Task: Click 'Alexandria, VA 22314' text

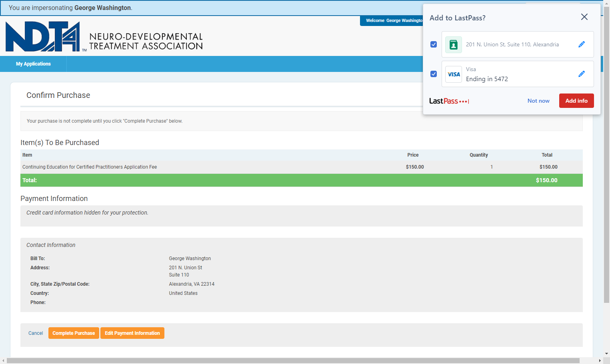Action: pyautogui.click(x=192, y=284)
